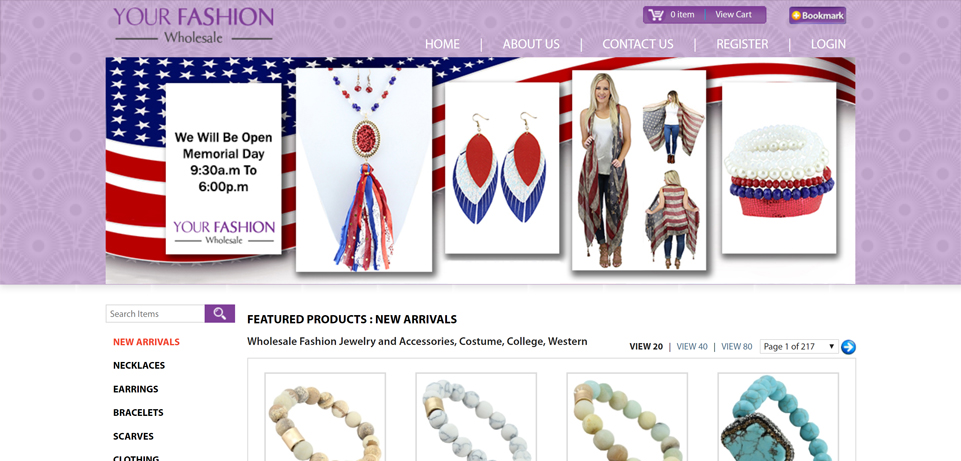
Task: Click the View Cart link
Action: [733, 15]
